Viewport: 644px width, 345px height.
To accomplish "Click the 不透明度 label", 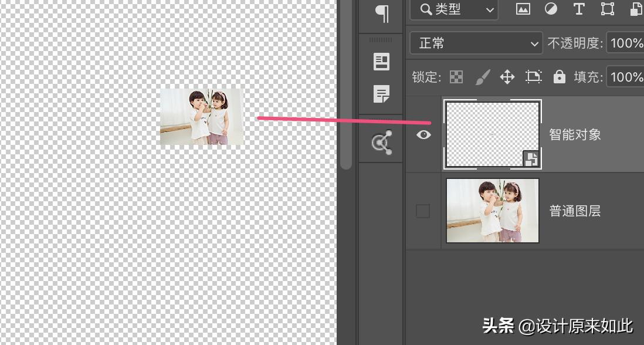I will 575,43.
